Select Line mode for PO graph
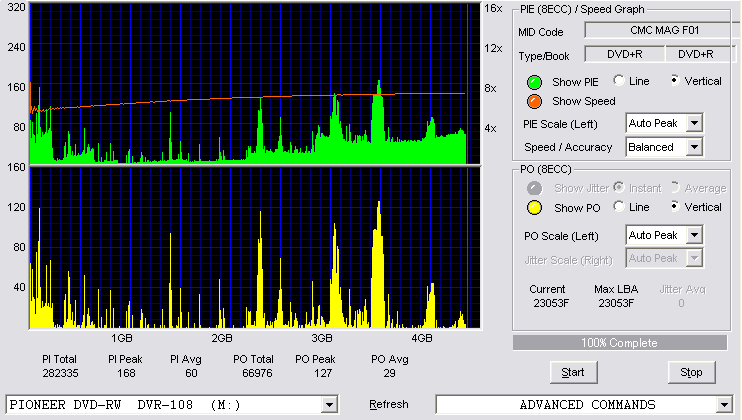742x420 pixels. [x=618, y=206]
